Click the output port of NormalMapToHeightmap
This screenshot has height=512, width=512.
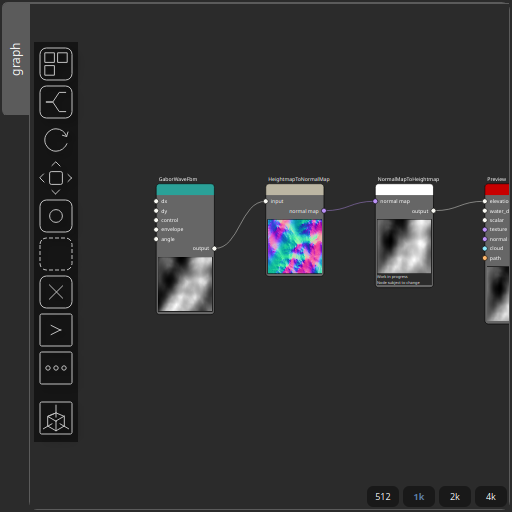point(433,211)
